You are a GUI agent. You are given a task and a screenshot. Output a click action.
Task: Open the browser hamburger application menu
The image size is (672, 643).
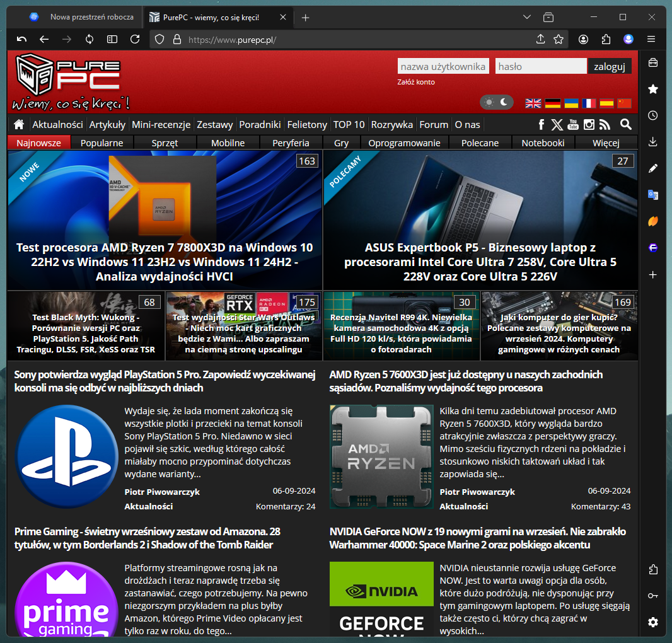[651, 39]
